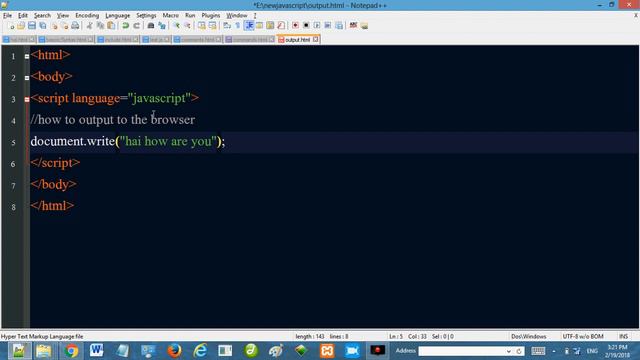Open the Macro menu

[x=170, y=16]
